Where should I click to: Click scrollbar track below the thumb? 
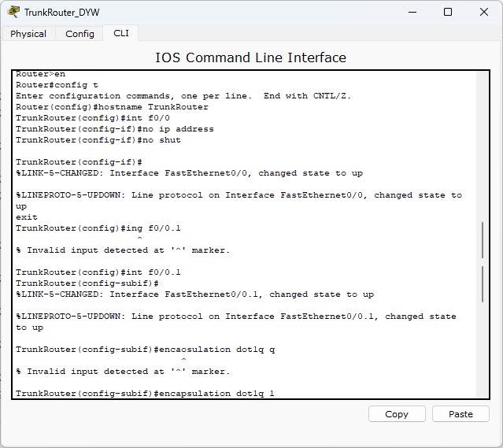[483, 350]
